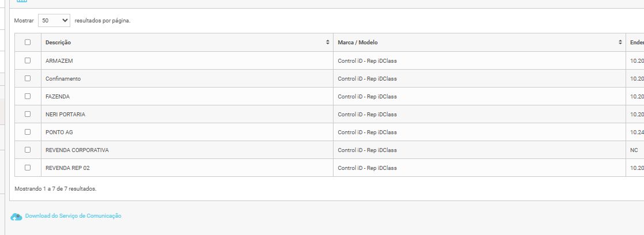Select the PONTO AG description text
644x235 pixels.
[59, 132]
